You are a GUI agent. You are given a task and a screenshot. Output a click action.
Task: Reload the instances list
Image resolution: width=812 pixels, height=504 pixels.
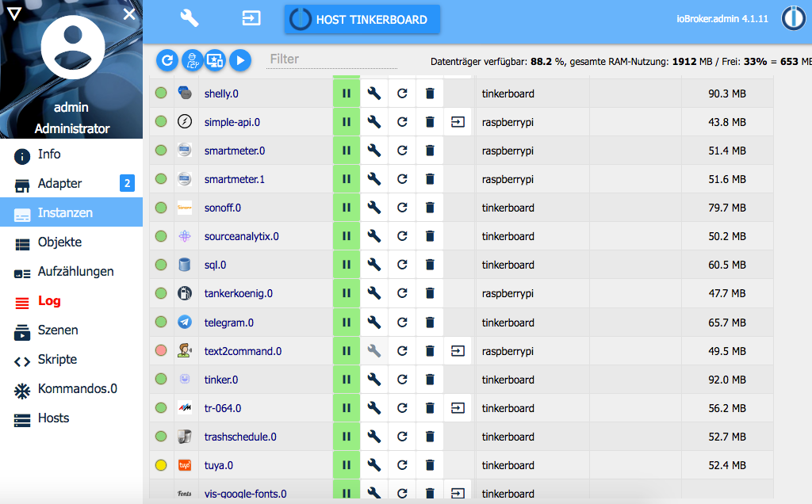pyautogui.click(x=167, y=60)
